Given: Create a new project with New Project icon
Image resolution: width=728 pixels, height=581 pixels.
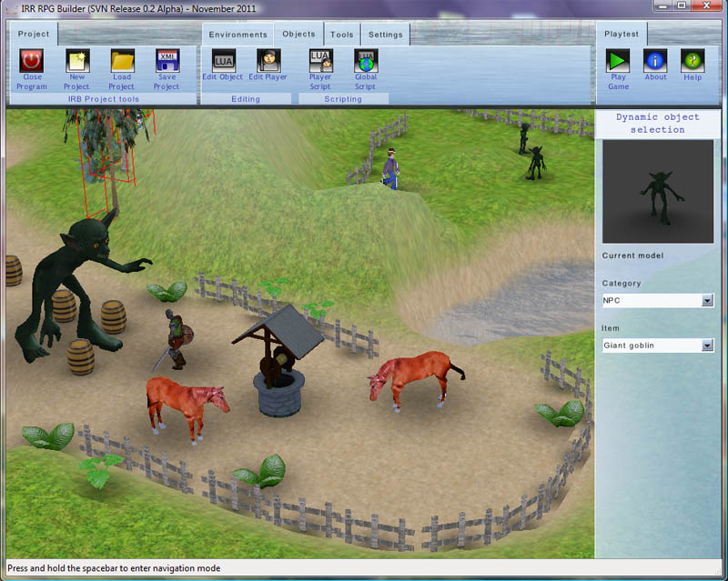Looking at the screenshot, I should pyautogui.click(x=76, y=61).
